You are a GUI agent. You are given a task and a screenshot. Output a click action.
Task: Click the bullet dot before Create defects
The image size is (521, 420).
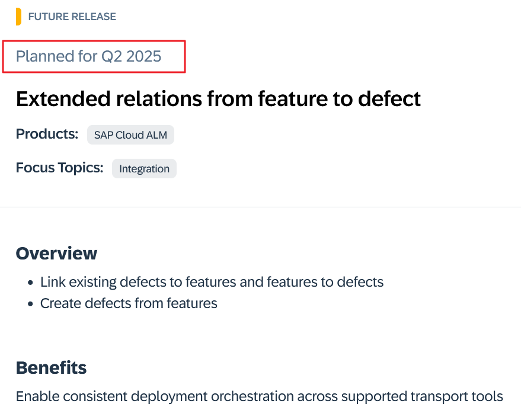point(30,304)
